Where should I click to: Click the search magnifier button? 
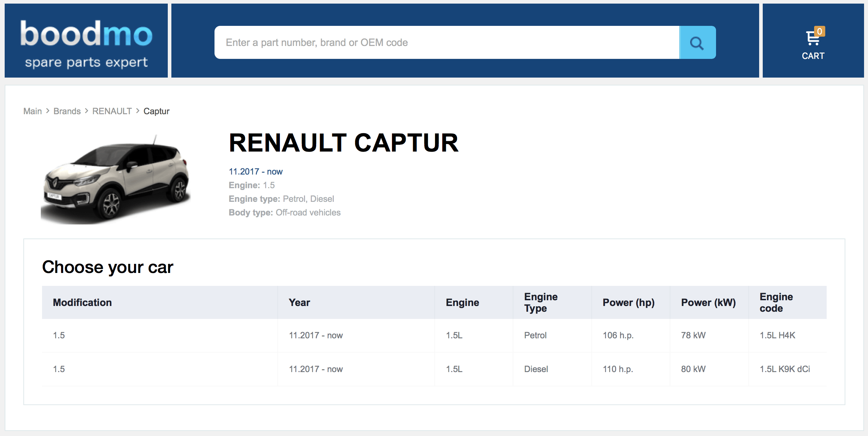coord(697,43)
